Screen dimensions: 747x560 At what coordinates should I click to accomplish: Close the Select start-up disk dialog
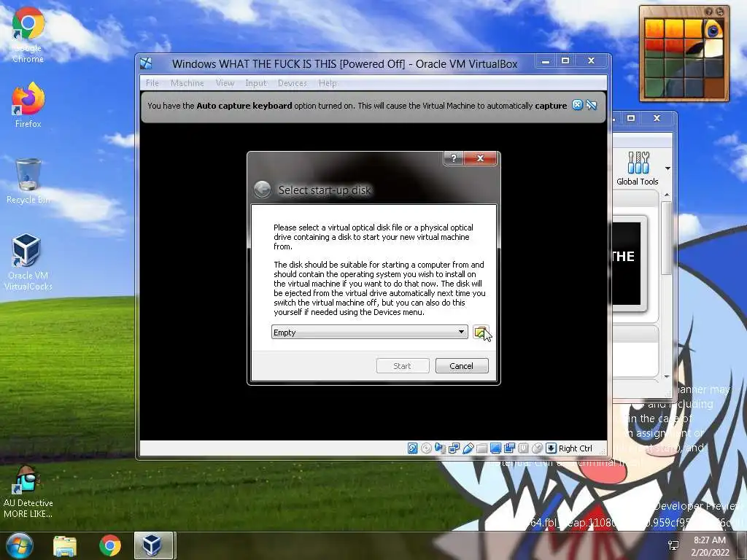pos(480,158)
